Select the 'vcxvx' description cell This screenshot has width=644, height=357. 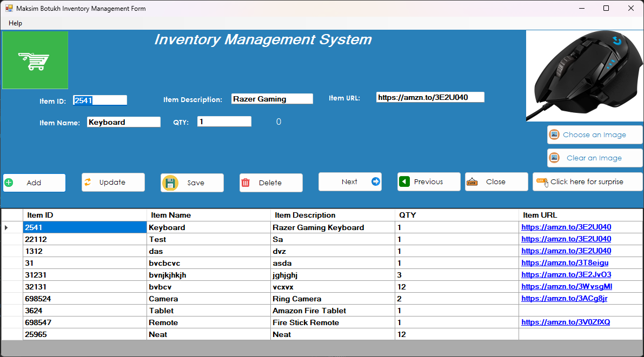333,287
